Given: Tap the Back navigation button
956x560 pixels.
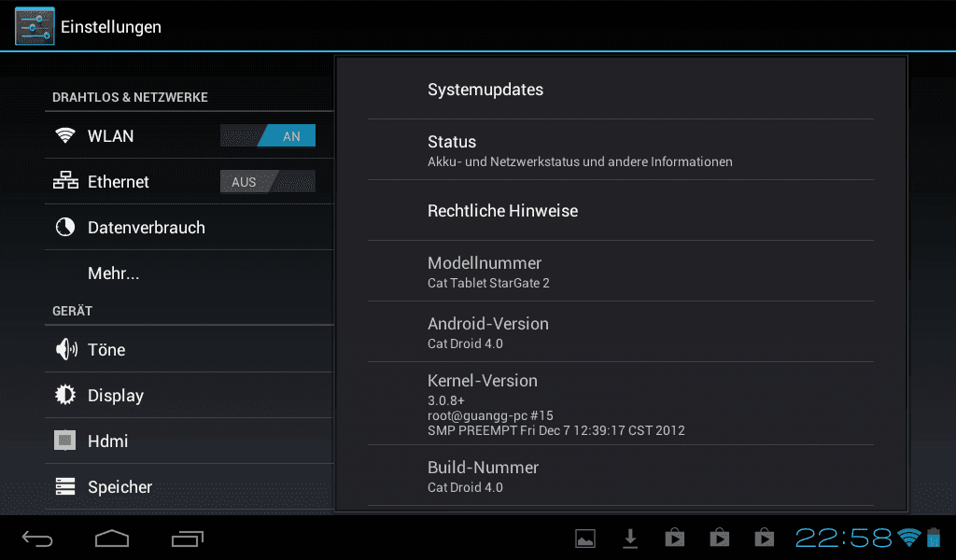Looking at the screenshot, I should (37, 539).
